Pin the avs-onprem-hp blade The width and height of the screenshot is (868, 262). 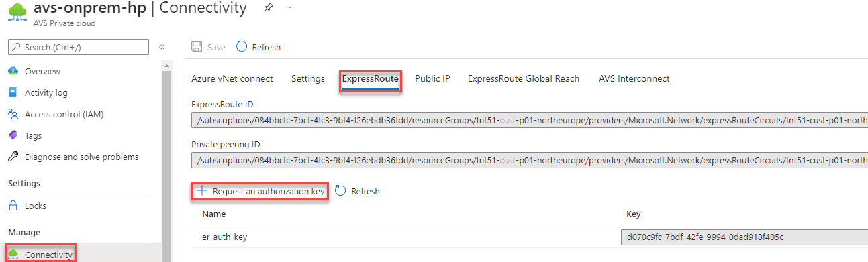[268, 9]
